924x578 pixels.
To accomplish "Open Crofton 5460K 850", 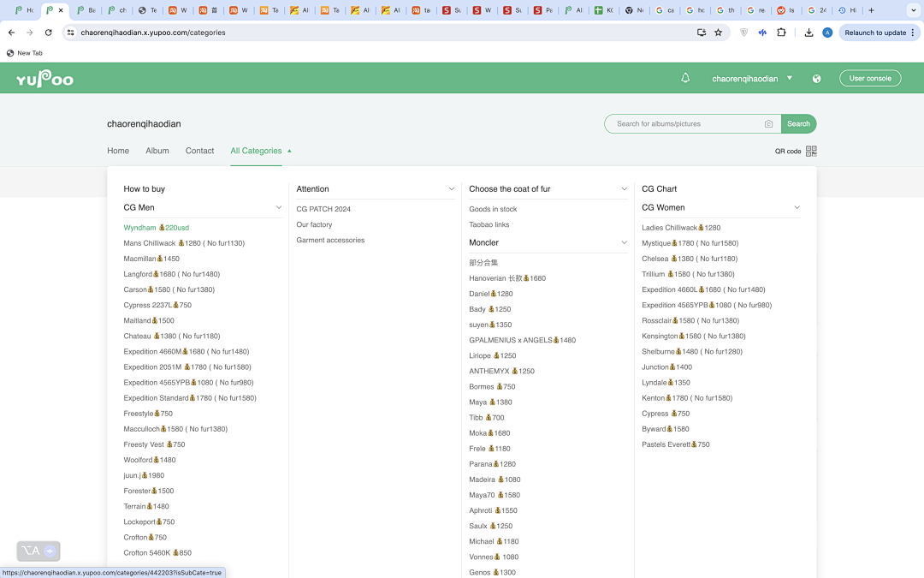I will [157, 552].
